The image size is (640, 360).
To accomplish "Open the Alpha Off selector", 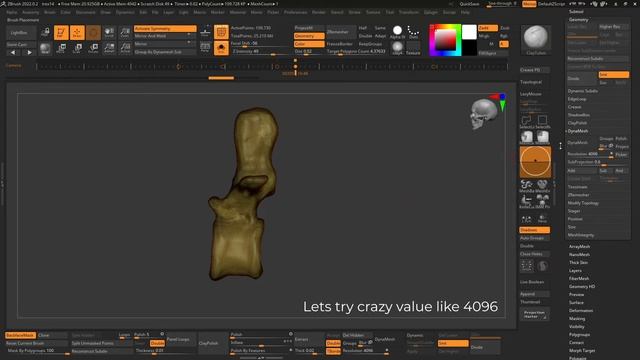I will [397, 32].
